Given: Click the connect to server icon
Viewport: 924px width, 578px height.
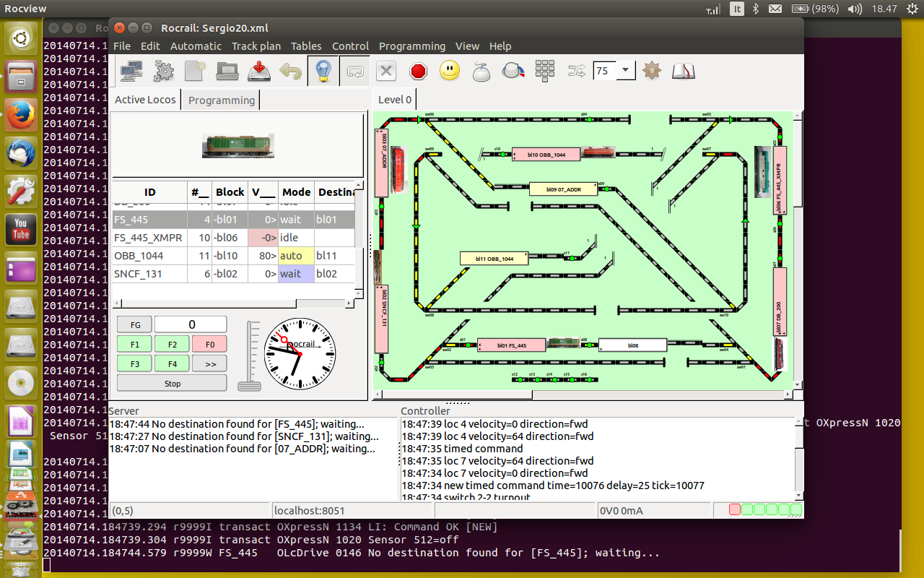Looking at the screenshot, I should pyautogui.click(x=132, y=71).
